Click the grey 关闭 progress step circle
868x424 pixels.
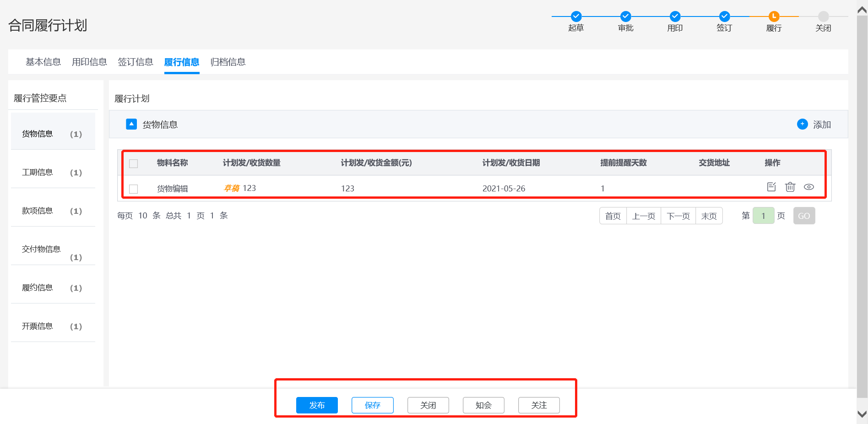tap(823, 16)
